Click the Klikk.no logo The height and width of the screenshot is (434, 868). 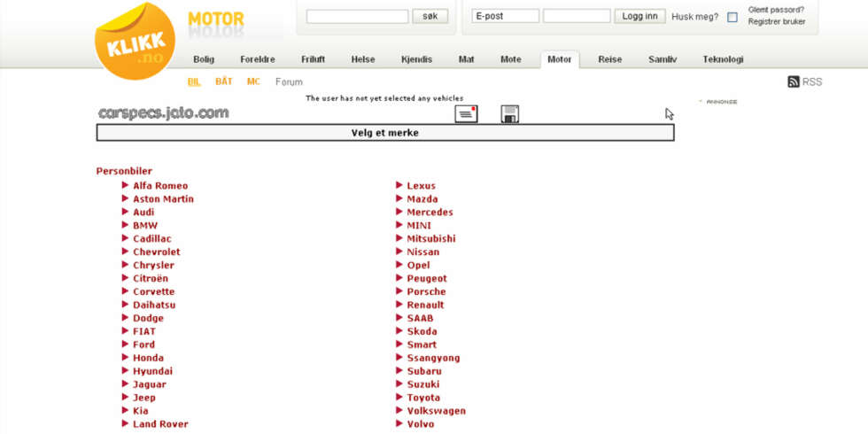tap(135, 43)
